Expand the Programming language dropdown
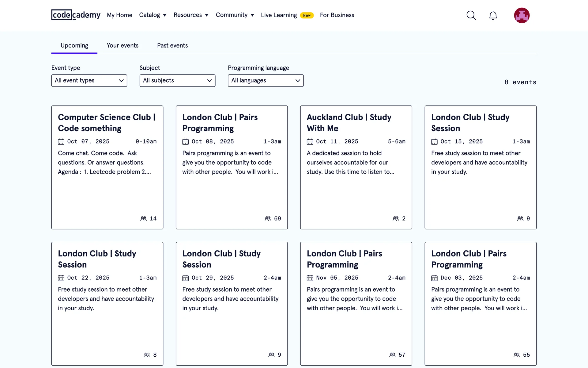This screenshot has height=368, width=588. pyautogui.click(x=266, y=81)
